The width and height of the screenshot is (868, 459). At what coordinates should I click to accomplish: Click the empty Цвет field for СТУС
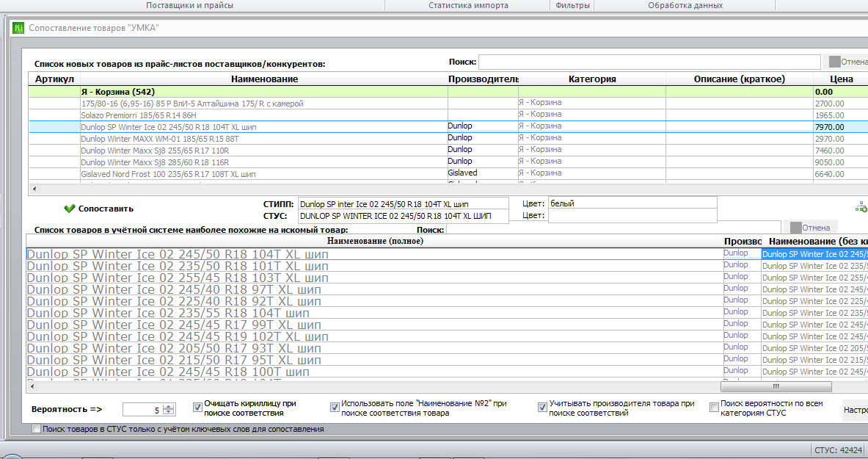coord(632,215)
